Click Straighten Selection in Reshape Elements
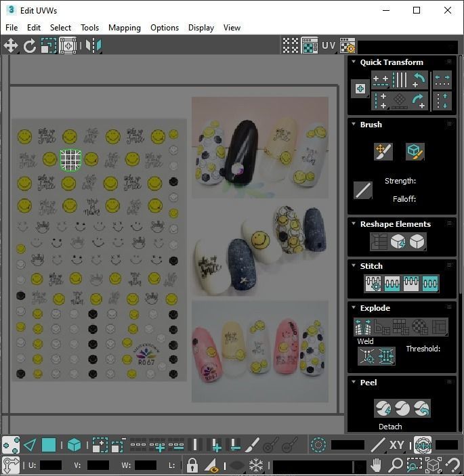464x476 pixels. [379, 242]
